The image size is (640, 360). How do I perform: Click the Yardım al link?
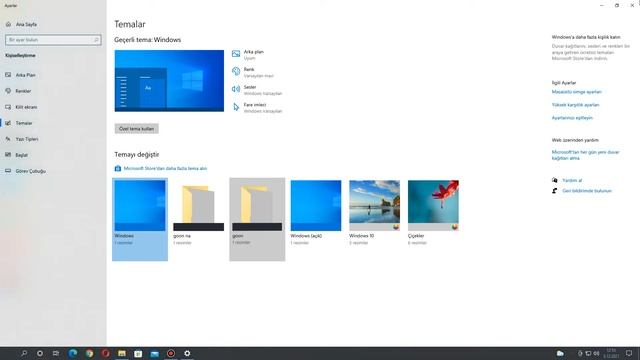(572, 180)
